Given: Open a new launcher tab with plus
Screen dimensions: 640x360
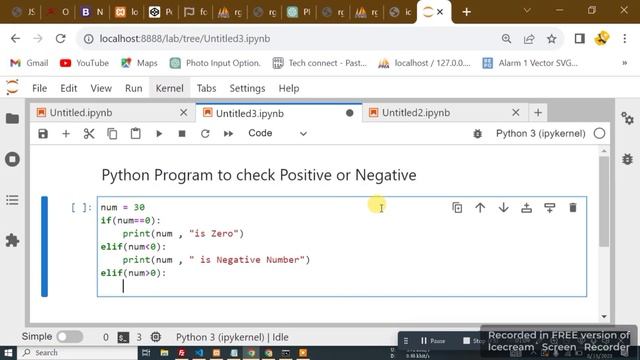Looking at the screenshot, I should pyautogui.click(x=538, y=113).
